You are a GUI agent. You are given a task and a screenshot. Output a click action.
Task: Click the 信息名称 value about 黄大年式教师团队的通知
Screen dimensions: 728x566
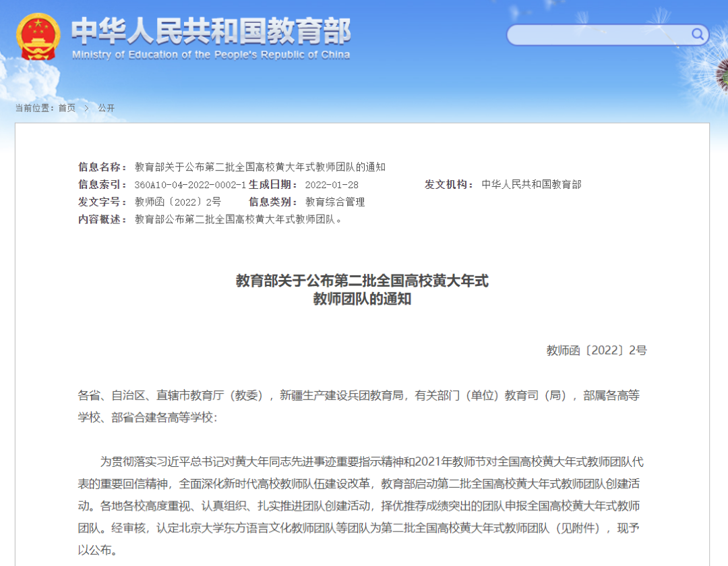(x=260, y=167)
